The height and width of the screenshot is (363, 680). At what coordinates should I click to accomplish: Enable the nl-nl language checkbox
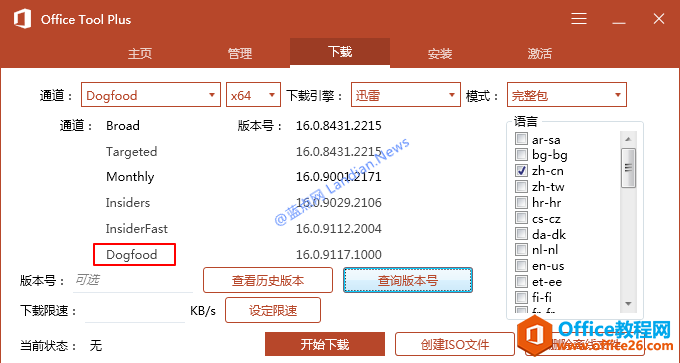[521, 249]
